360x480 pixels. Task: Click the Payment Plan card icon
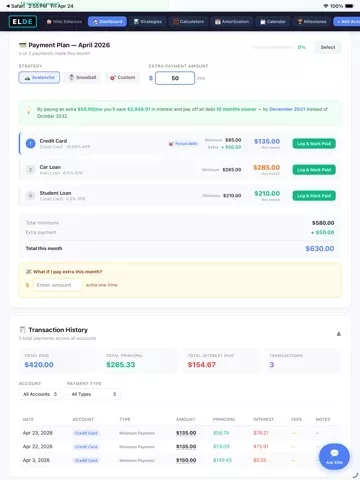pos(22,45)
